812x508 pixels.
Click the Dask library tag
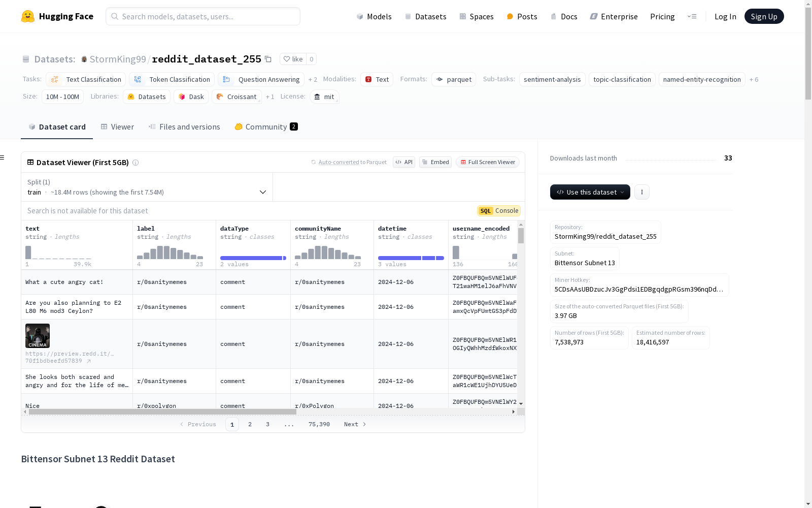[x=191, y=97]
